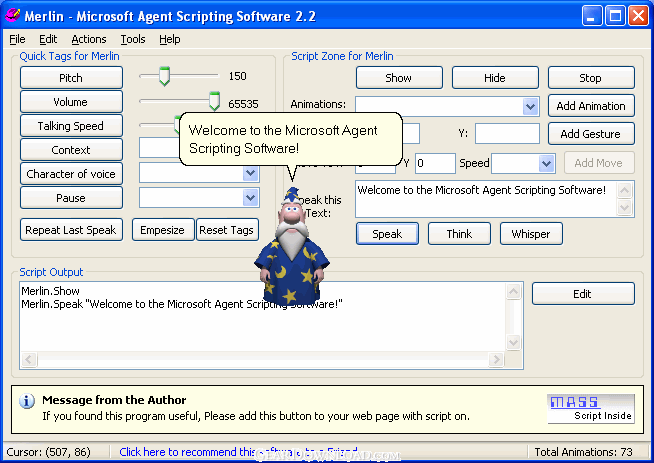
Task: Click Script Output scroll left arrow
Action: (29, 359)
